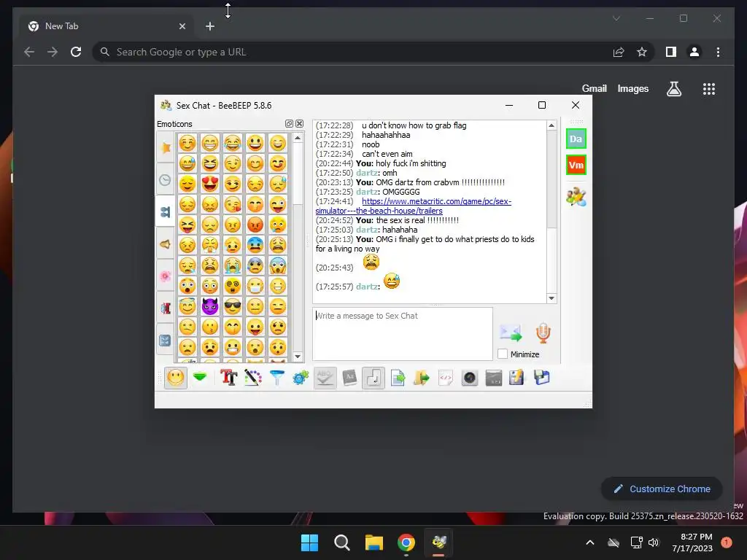Viewport: 747px width, 560px height.
Task: Open the font selection TT icon
Action: coord(228,378)
